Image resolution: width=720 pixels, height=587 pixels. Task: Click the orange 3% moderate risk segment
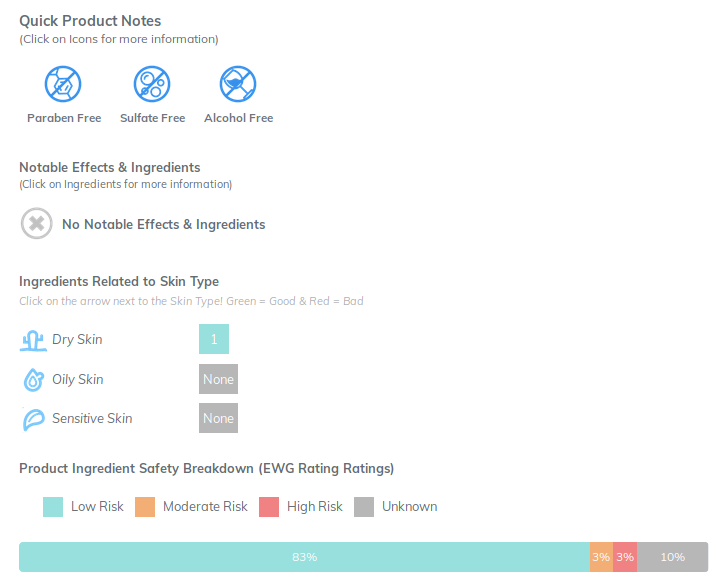click(602, 557)
